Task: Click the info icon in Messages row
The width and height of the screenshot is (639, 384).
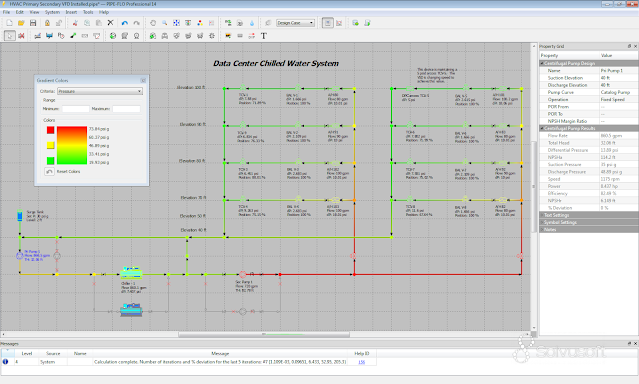Action: point(5,362)
